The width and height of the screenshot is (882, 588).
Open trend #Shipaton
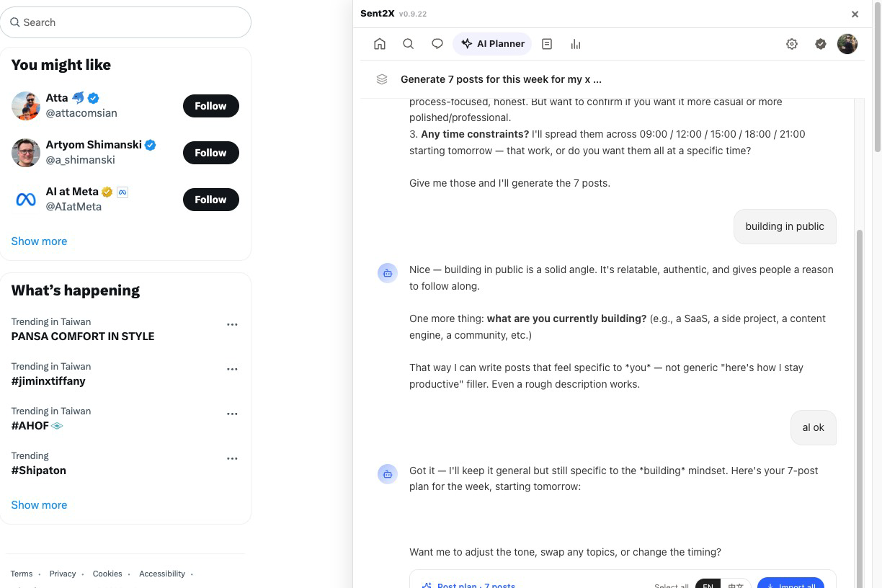coord(39,471)
